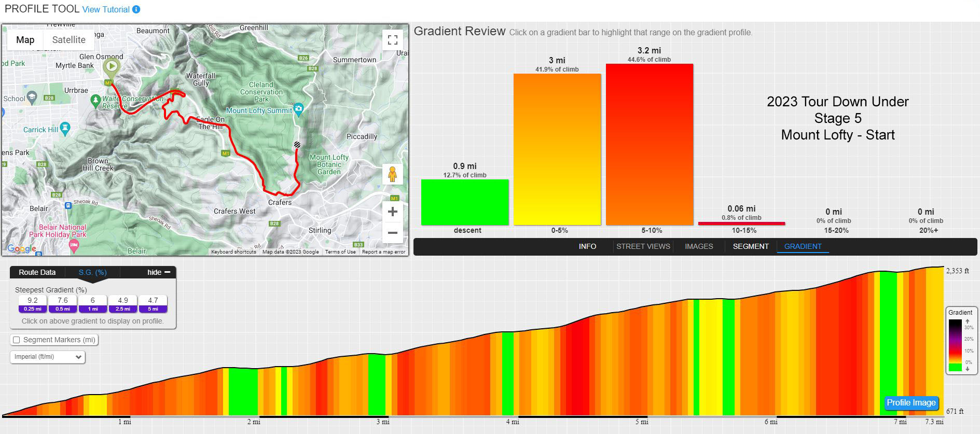Click the Cleland Conservation Park label
This screenshot has height=434, width=980.
coord(261,92)
